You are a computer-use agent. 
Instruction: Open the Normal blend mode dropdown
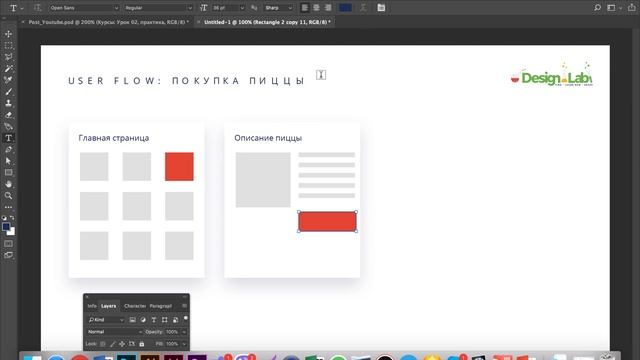click(x=115, y=332)
